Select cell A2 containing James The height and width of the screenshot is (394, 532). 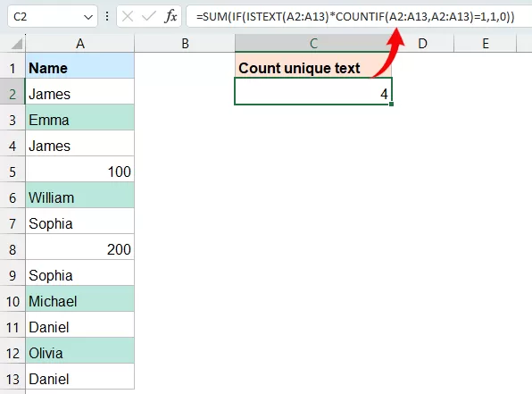point(80,92)
